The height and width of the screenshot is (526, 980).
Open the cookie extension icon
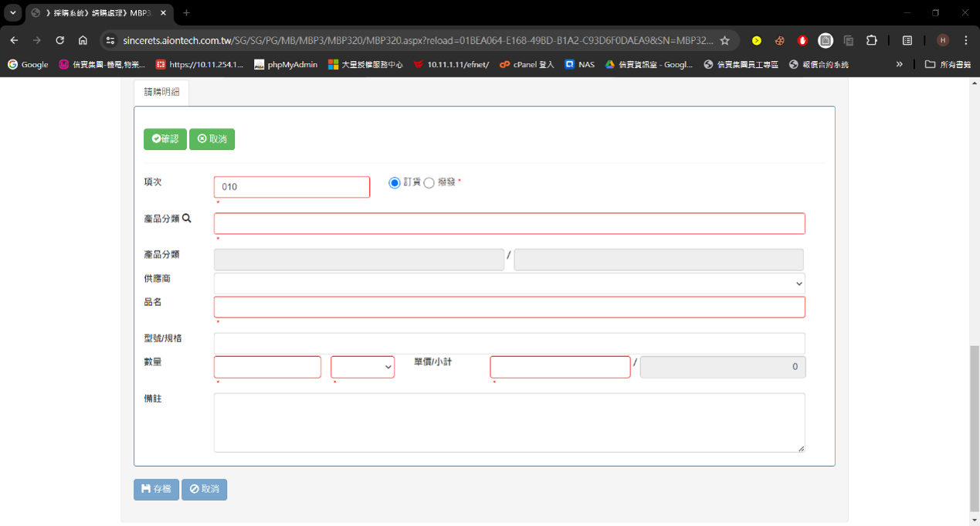point(780,40)
